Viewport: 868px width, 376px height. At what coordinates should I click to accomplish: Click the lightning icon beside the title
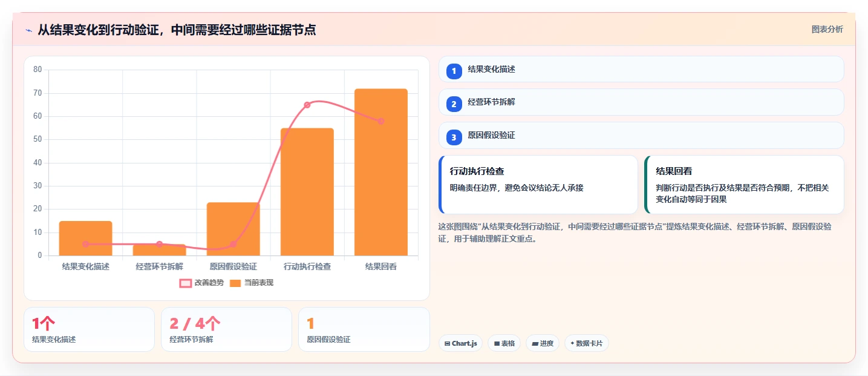[28, 30]
